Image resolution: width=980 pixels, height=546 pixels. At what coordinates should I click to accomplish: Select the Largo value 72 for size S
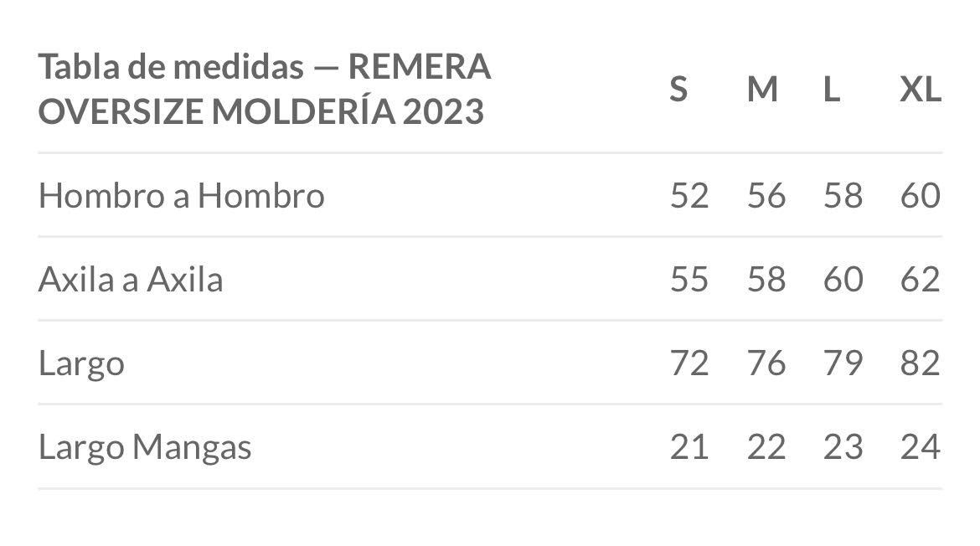click(x=689, y=363)
